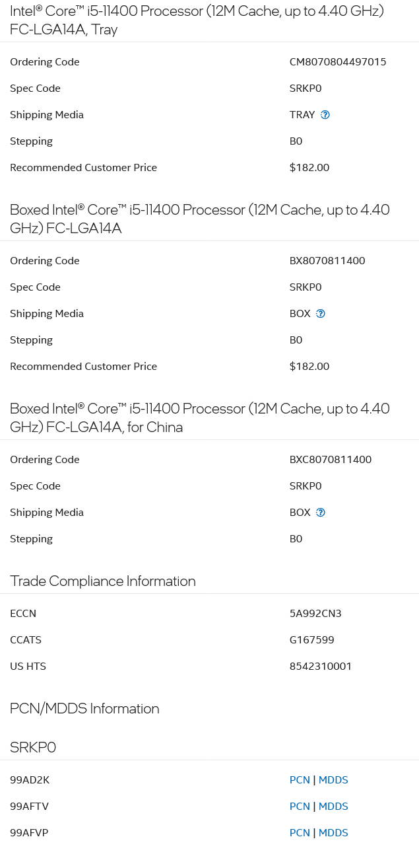Click the help icon beside BOX for China version
Image resolution: width=419 pixels, height=868 pixels.
(x=320, y=512)
